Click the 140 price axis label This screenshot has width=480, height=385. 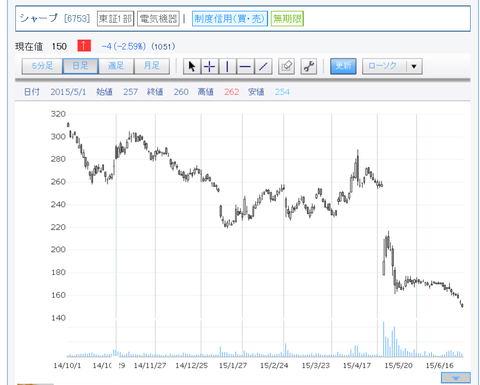click(58, 318)
